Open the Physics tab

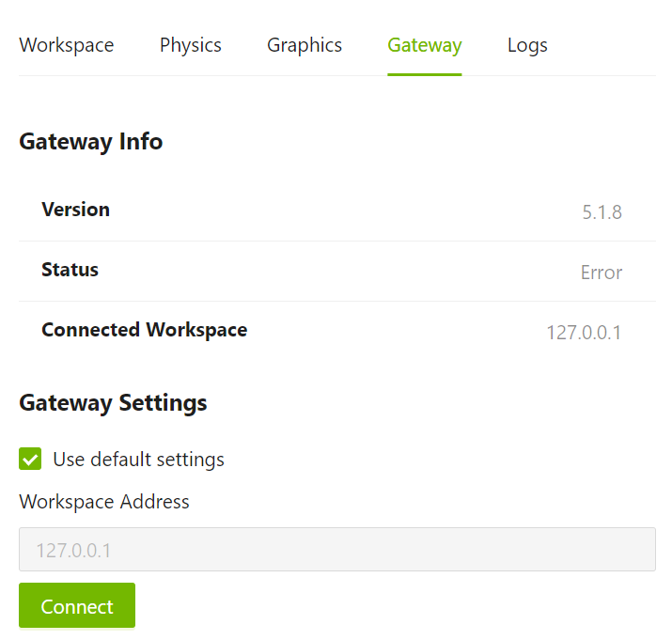coord(190,45)
